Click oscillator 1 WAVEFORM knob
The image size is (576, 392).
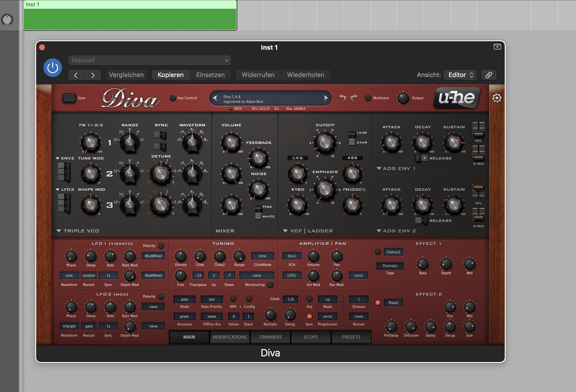pos(192,143)
